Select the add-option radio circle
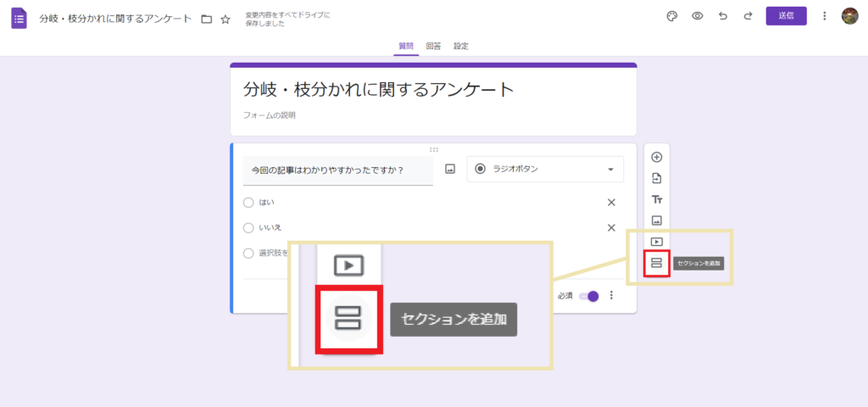The width and height of the screenshot is (868, 407). pyautogui.click(x=248, y=253)
